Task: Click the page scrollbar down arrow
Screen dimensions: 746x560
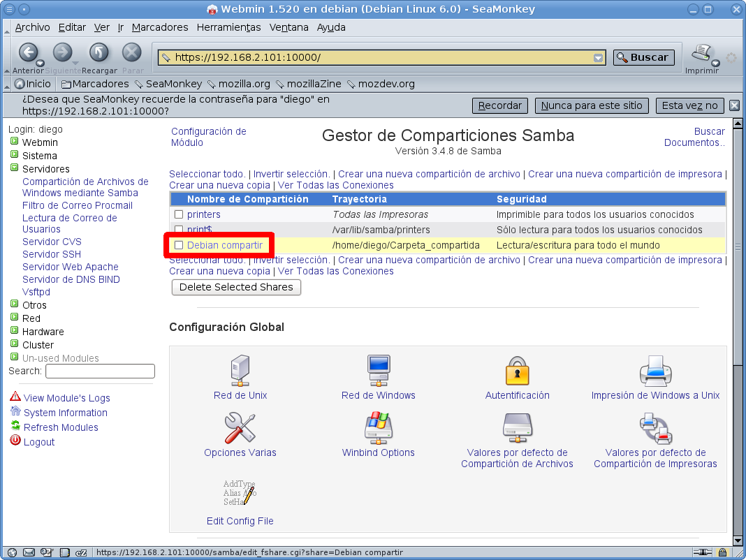Action: (x=738, y=541)
